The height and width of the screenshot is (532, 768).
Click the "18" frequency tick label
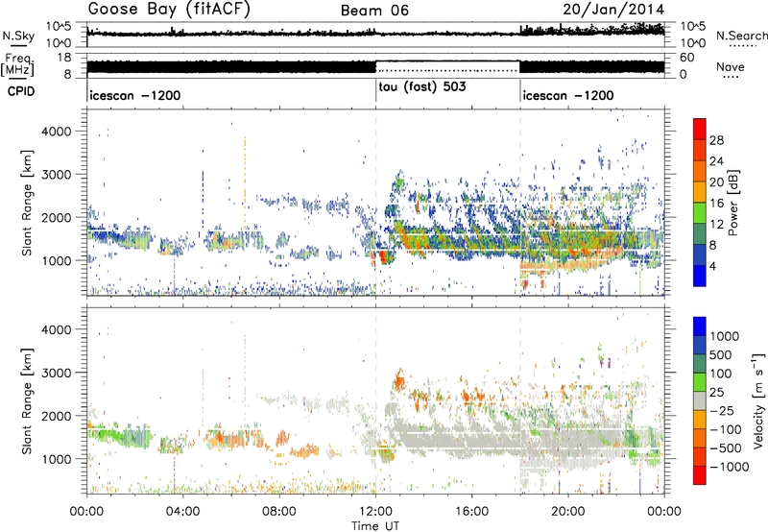(63, 58)
